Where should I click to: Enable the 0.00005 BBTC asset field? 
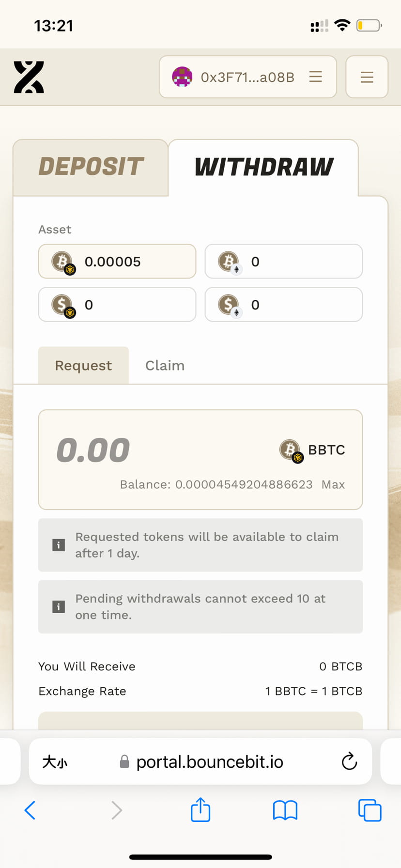coord(117,262)
